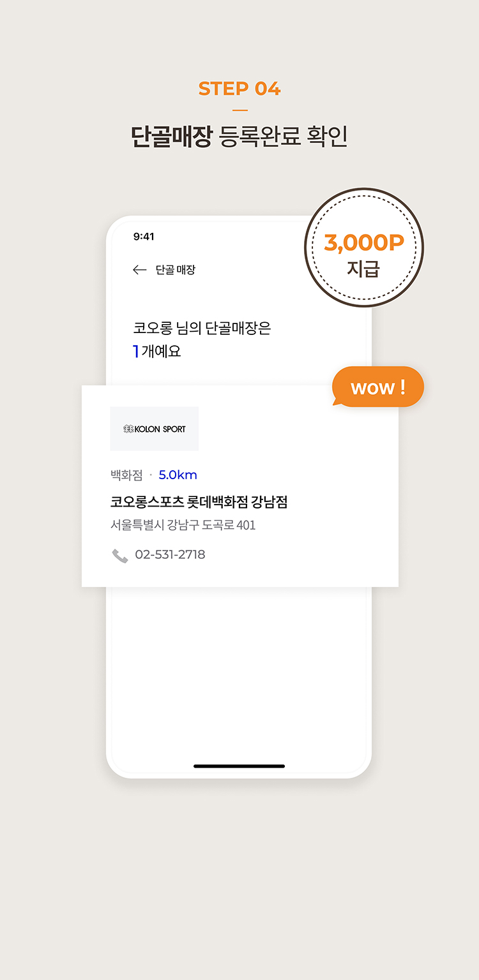Click the address 서울특별시 강남구 도곡로 401

pos(183,525)
